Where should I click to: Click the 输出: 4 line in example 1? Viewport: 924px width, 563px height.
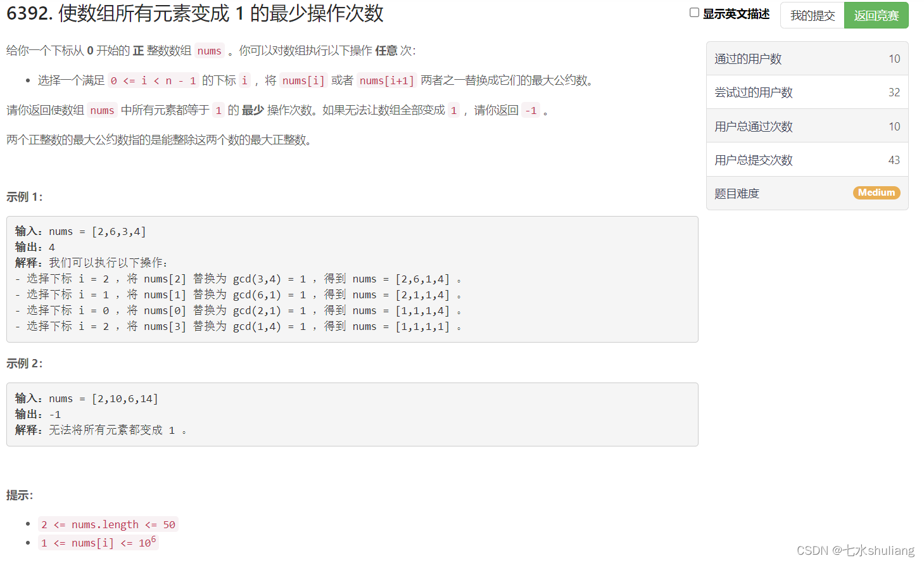pos(35,247)
